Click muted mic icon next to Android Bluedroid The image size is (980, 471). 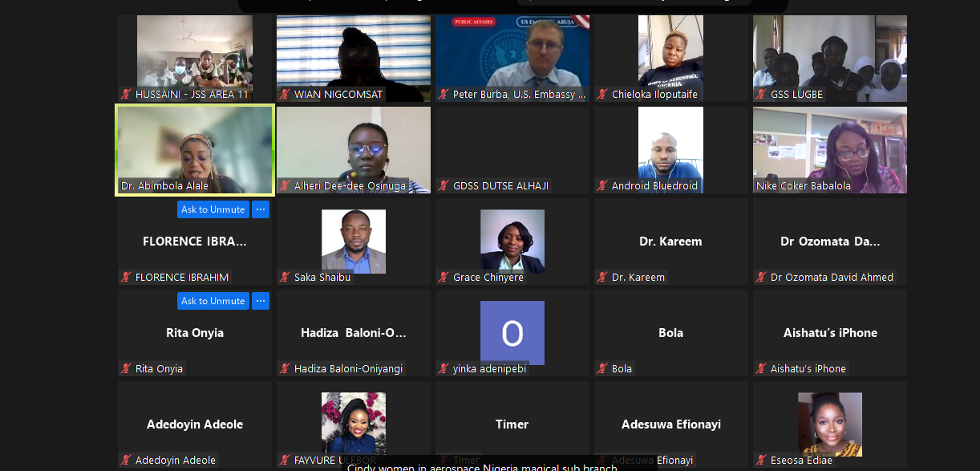[x=602, y=186]
